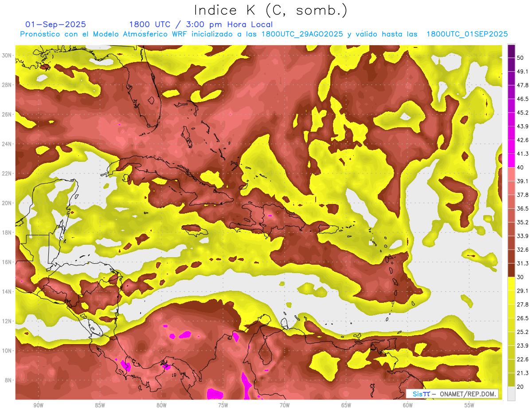
Task: Click the "1800UTC_29AGO2025" initialization time
Action: [x=302, y=34]
